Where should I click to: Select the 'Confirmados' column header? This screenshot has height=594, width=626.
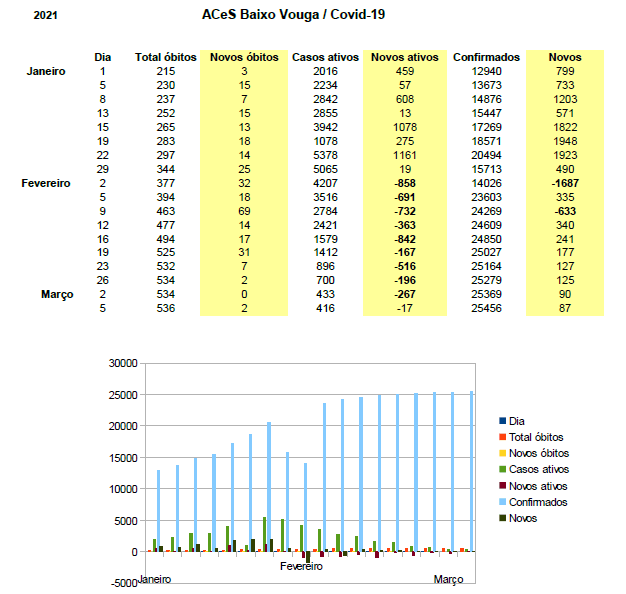tap(486, 57)
